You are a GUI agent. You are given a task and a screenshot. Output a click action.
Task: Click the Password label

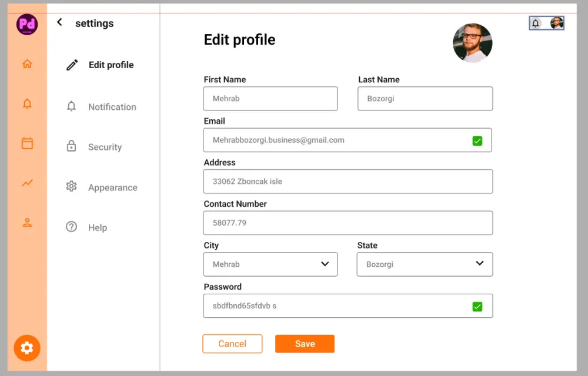pos(223,287)
